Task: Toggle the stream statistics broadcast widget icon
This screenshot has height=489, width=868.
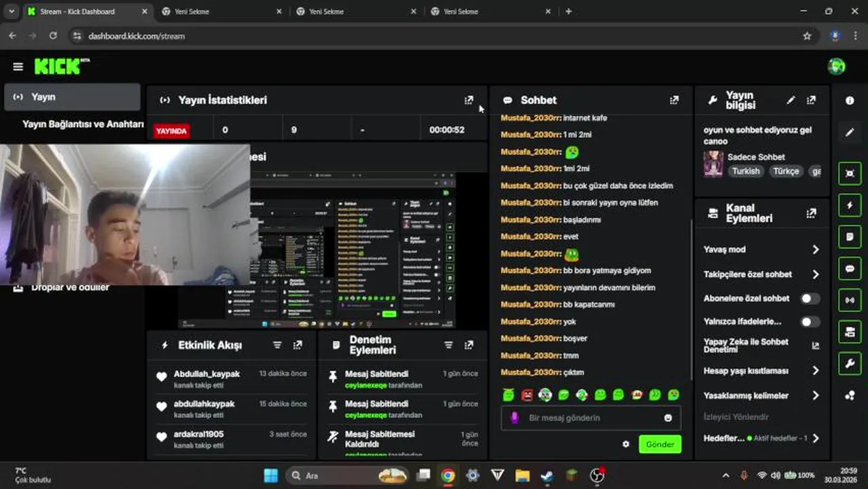Action: point(850,300)
